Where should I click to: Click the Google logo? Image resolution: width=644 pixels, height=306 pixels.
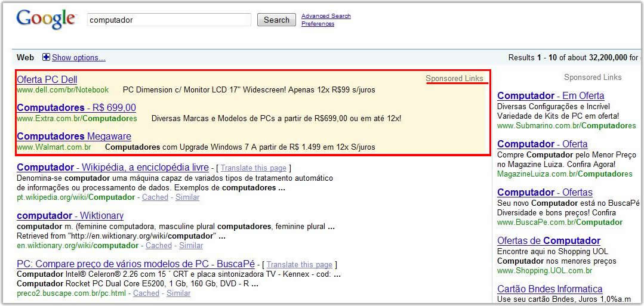[x=46, y=19]
